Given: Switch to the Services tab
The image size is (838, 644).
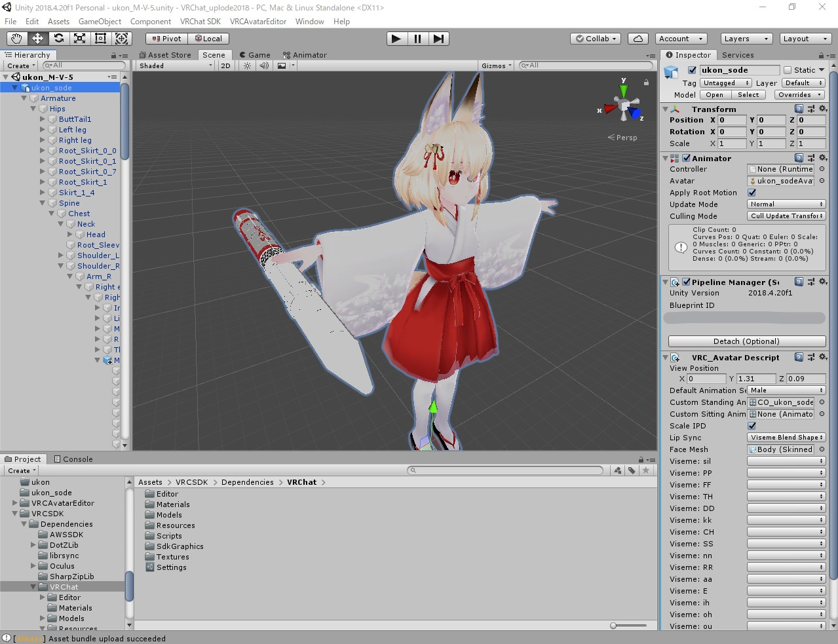Looking at the screenshot, I should [x=738, y=55].
